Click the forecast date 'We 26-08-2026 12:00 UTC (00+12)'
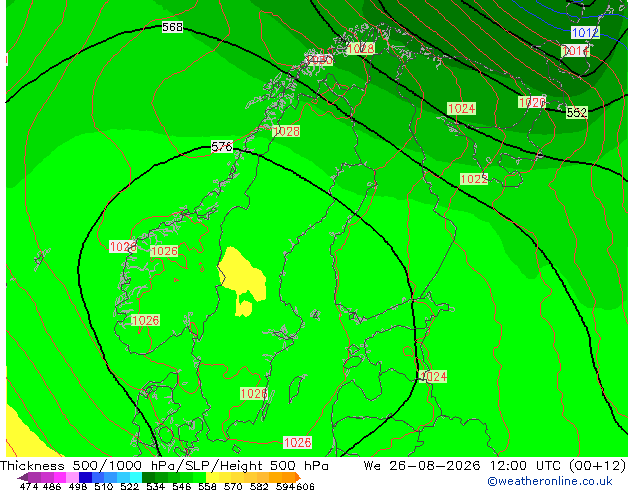Image resolution: width=634 pixels, height=490 pixels. [495, 466]
